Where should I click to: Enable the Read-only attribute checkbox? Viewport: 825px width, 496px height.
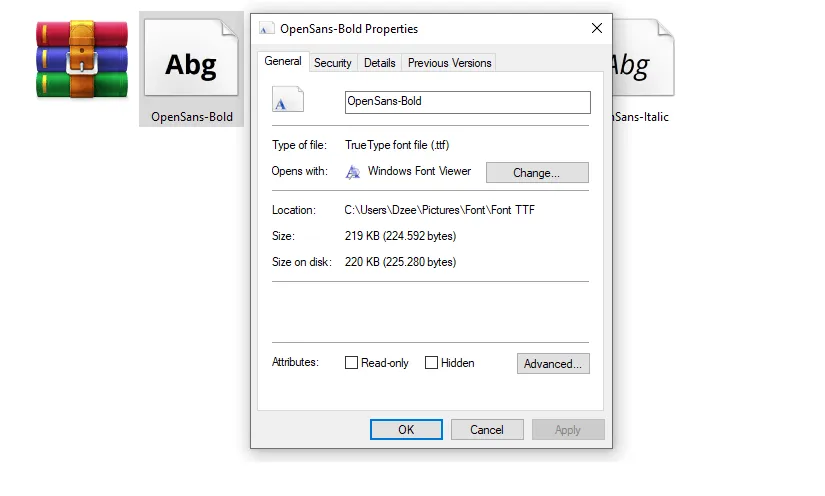click(351, 363)
